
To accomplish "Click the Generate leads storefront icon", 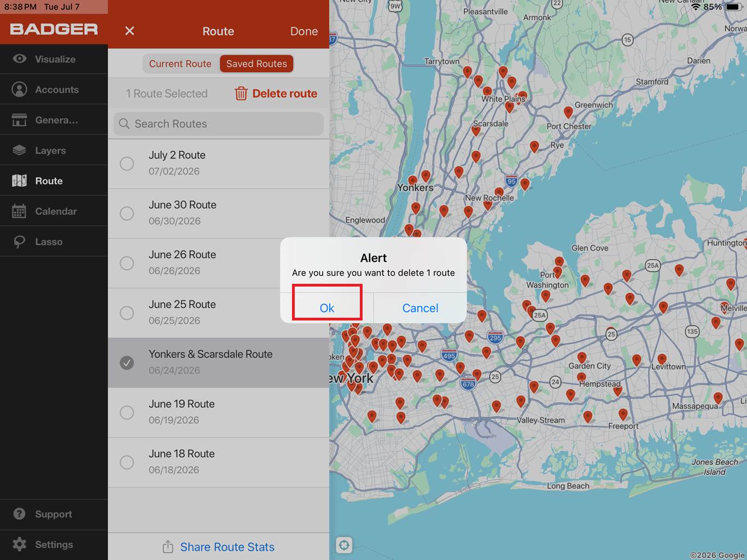I will click(x=20, y=120).
